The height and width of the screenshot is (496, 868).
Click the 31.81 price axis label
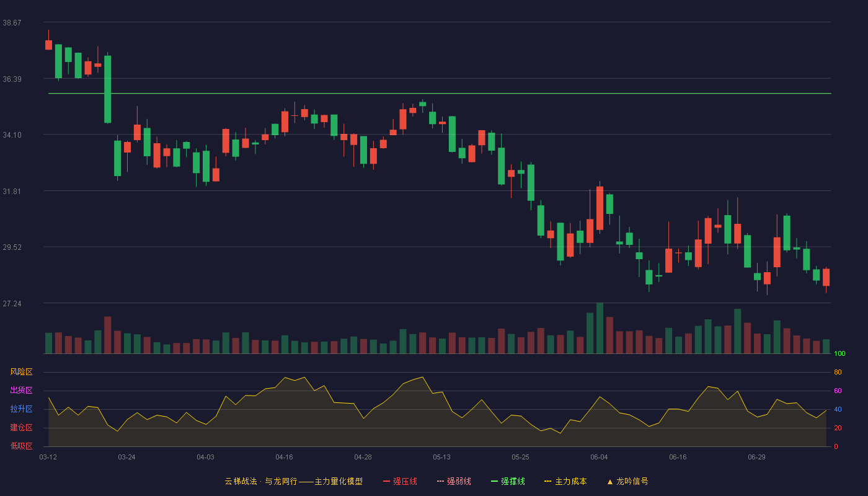[x=12, y=191]
